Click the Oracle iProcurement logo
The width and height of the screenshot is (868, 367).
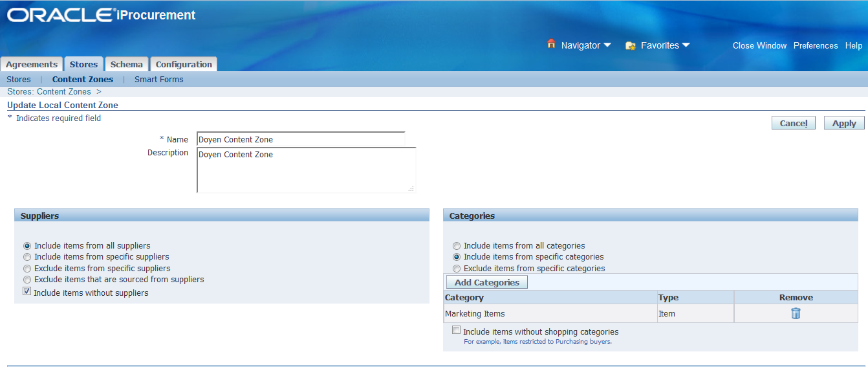pyautogui.click(x=101, y=15)
